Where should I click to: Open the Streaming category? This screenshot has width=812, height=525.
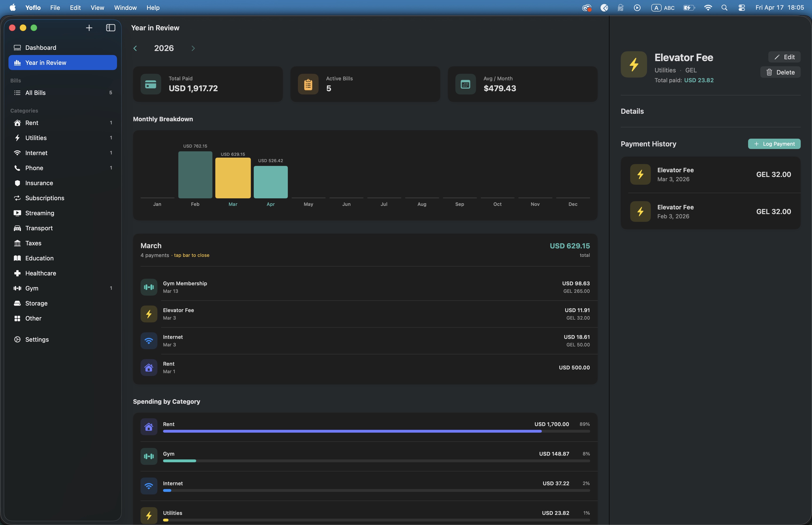(x=39, y=213)
